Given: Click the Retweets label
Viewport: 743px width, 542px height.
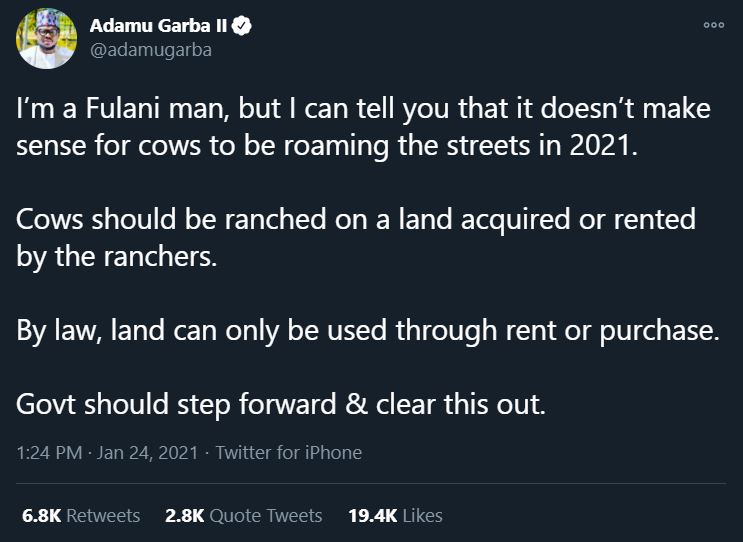Looking at the screenshot, I should [103, 515].
